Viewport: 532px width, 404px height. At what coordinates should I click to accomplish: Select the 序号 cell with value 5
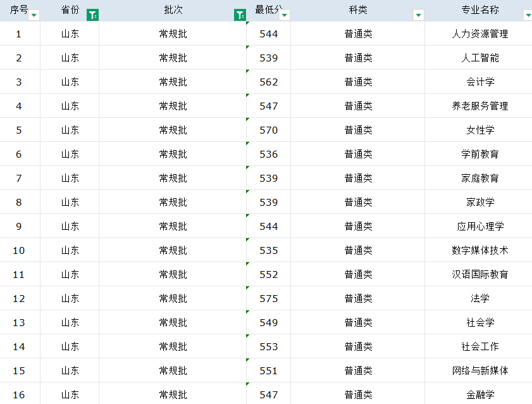[20, 130]
